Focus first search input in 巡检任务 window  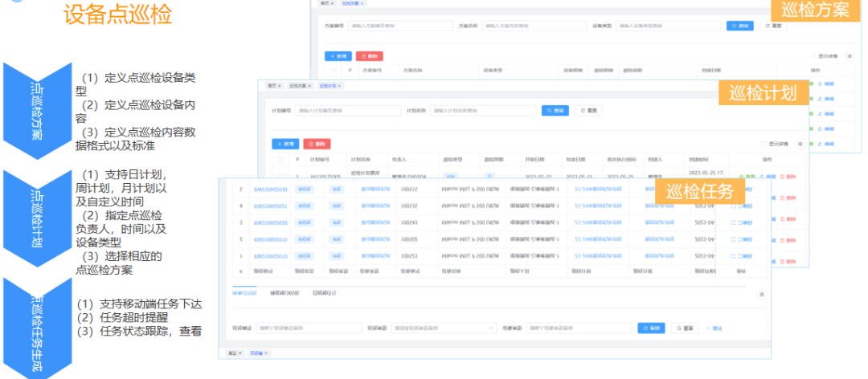pyautogui.click(x=309, y=328)
